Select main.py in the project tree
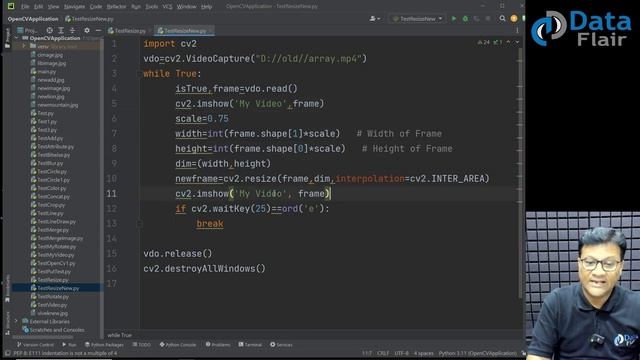The image size is (640, 360). pyautogui.click(x=43, y=71)
